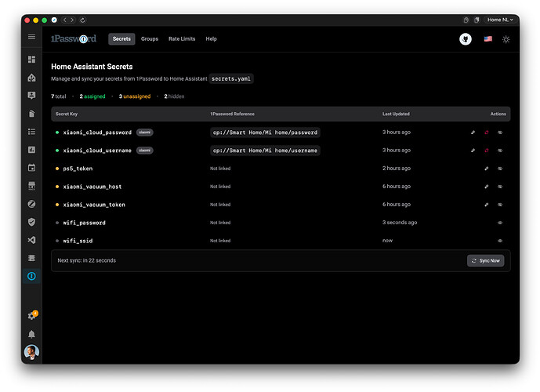Edit the ps5_token secret link
Screen dimensions: 540x392
click(486, 169)
